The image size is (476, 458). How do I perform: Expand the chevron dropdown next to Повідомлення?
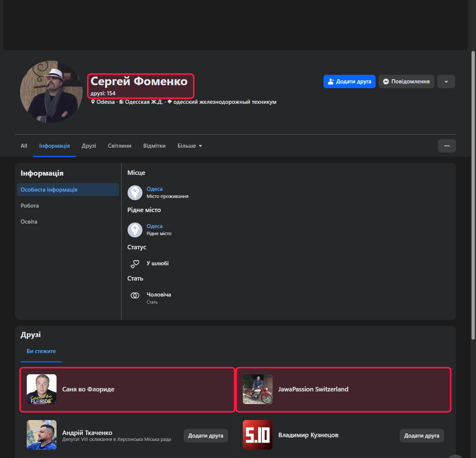(x=446, y=81)
